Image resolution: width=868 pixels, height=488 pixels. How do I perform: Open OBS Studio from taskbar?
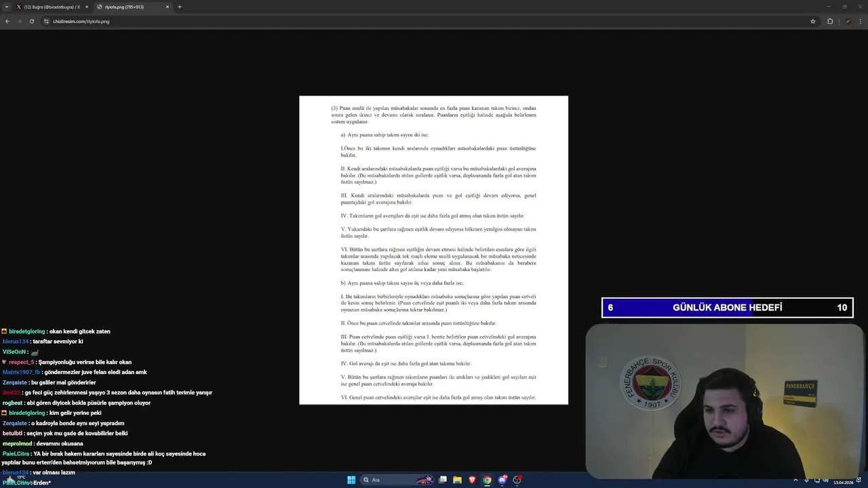point(517,480)
